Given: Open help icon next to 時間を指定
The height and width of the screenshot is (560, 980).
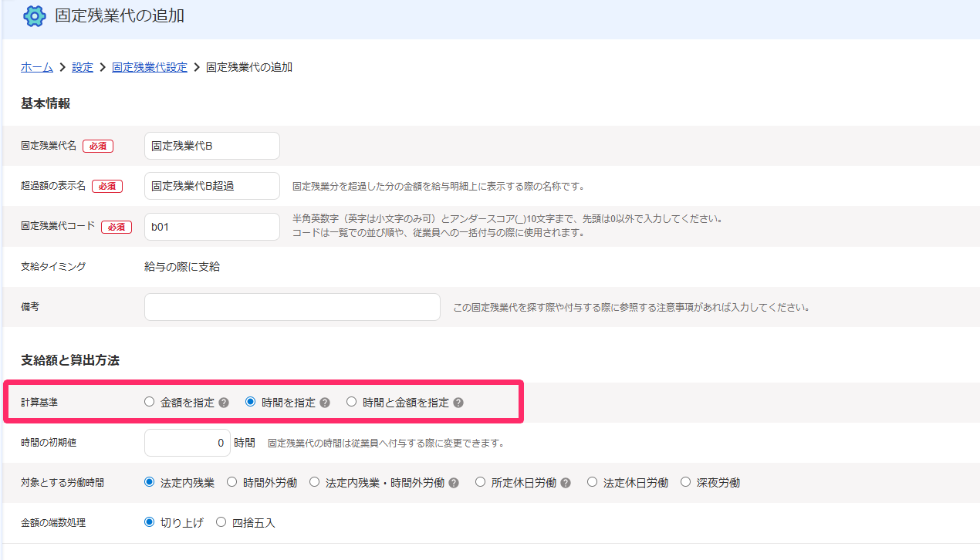Looking at the screenshot, I should tap(325, 403).
